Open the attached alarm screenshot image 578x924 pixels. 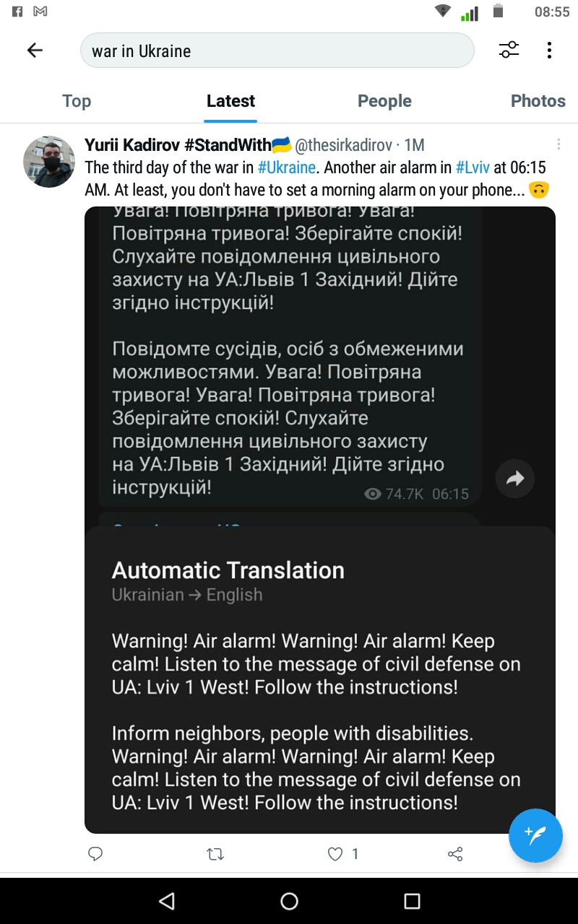point(320,520)
